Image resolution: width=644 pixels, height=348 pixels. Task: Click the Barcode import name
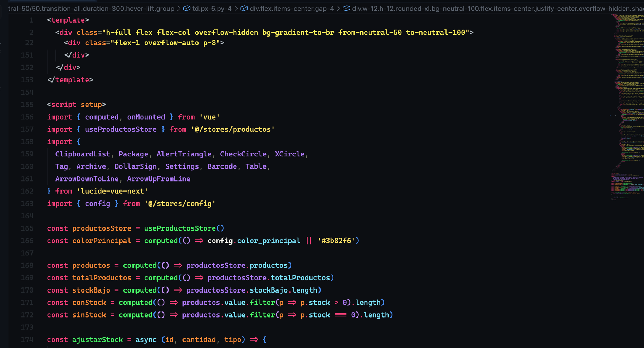(222, 166)
